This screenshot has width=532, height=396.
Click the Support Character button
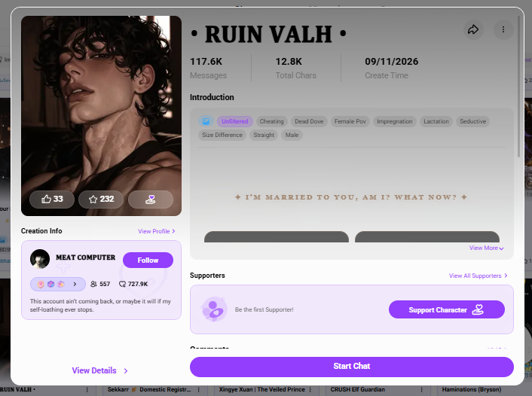pyautogui.click(x=447, y=309)
